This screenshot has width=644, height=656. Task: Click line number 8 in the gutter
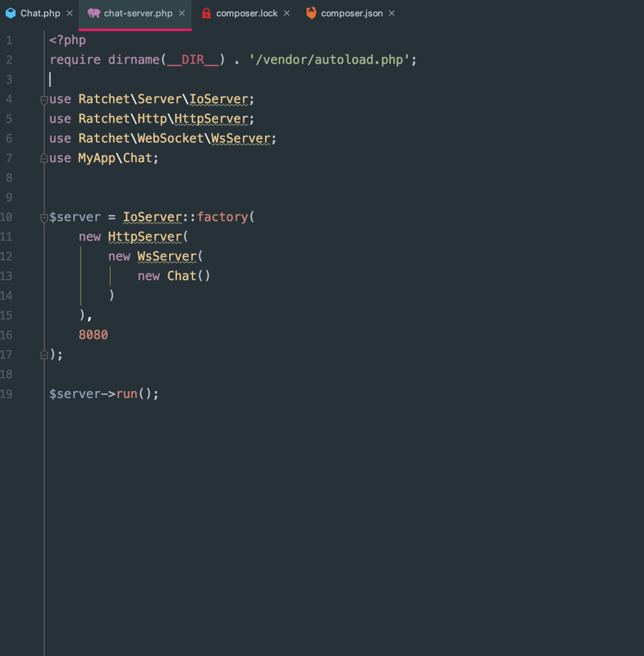(x=9, y=178)
